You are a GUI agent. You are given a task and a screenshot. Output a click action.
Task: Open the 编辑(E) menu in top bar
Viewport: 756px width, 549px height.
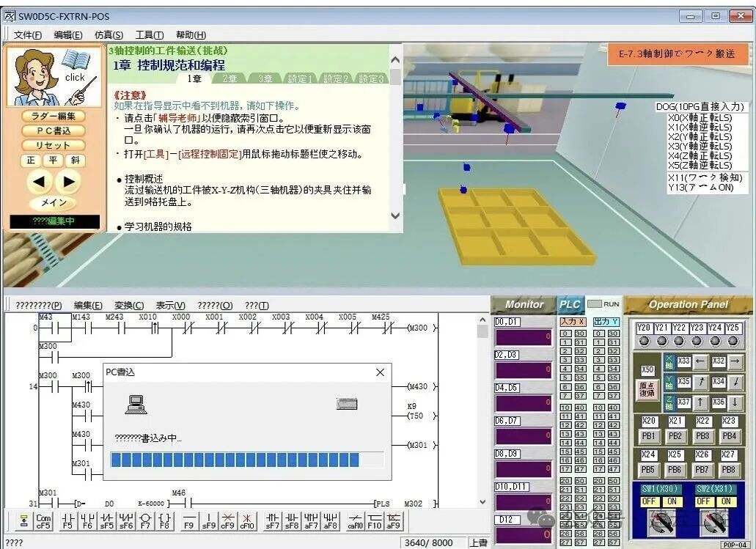point(68,34)
